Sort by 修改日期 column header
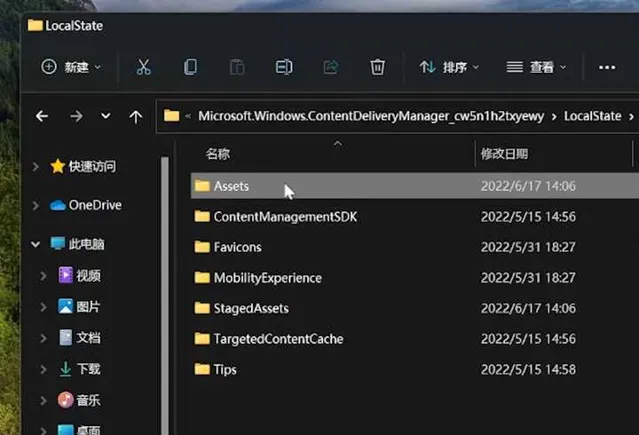Image resolution: width=639 pixels, height=435 pixels. click(504, 154)
